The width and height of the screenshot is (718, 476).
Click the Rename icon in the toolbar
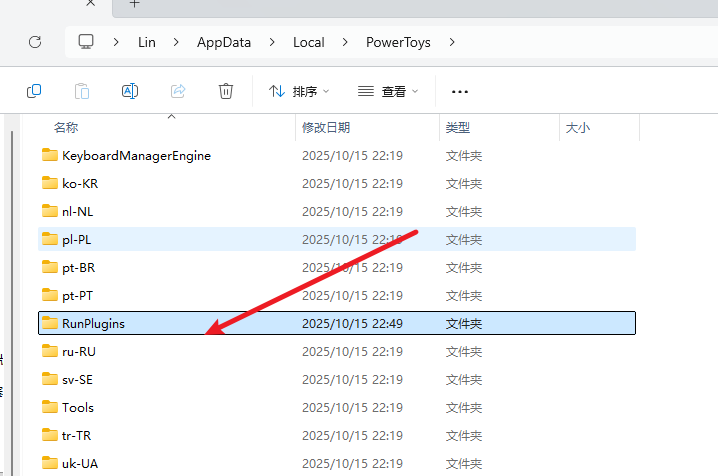130,91
